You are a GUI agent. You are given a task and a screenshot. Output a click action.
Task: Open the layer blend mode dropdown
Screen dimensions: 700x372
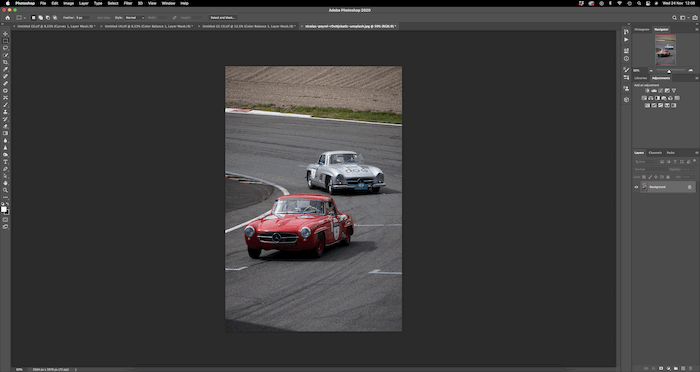650,169
